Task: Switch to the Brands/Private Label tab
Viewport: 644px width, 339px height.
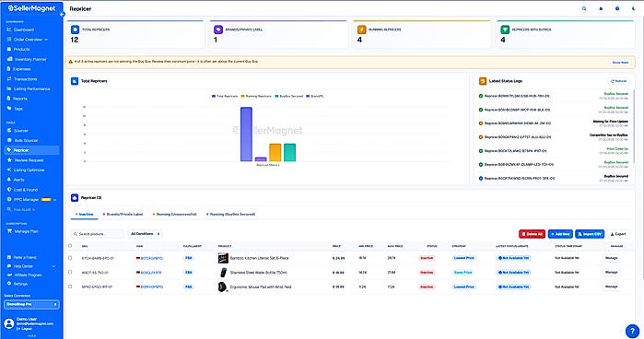Action: click(123, 214)
